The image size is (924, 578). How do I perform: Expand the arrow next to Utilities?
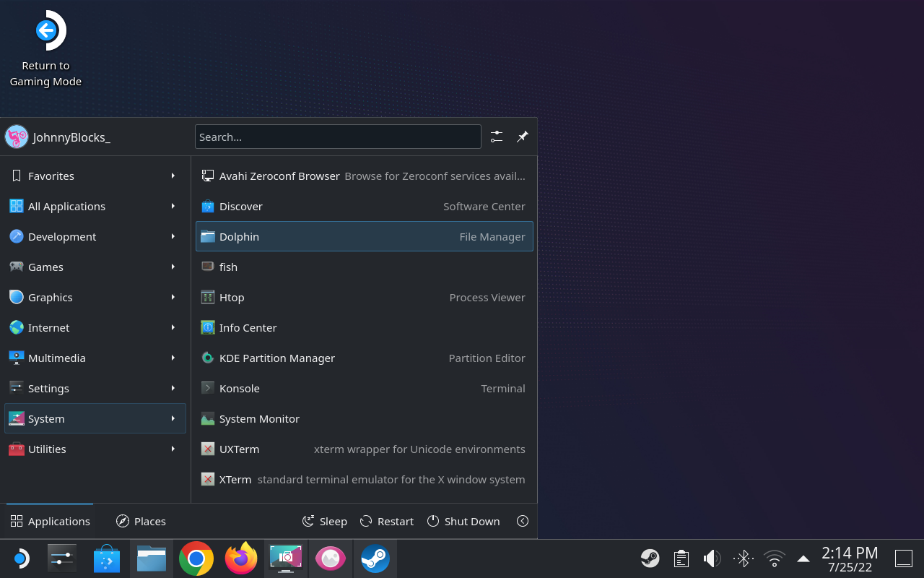click(173, 449)
